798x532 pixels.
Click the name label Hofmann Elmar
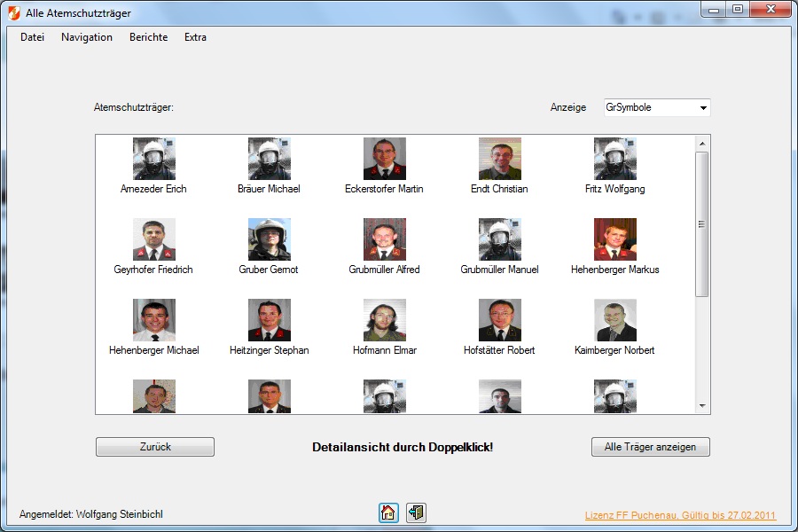(x=385, y=350)
